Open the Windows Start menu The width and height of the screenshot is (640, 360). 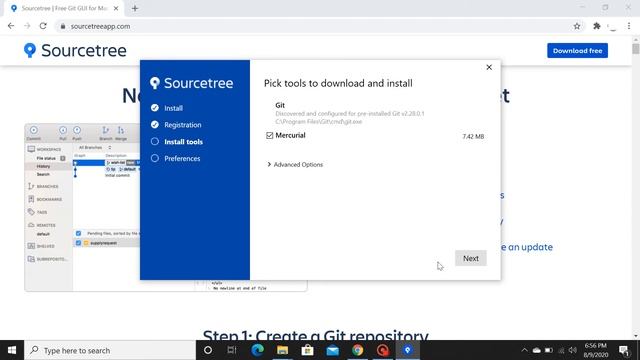pos(12,350)
